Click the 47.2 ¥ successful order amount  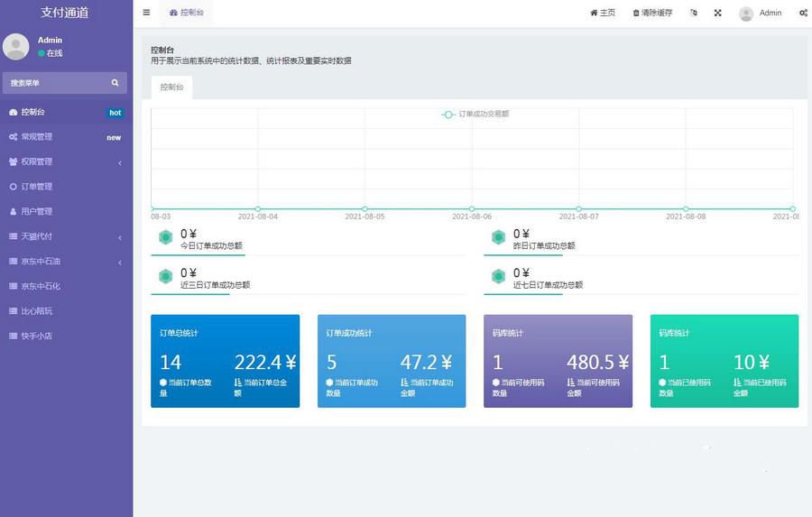tap(426, 362)
